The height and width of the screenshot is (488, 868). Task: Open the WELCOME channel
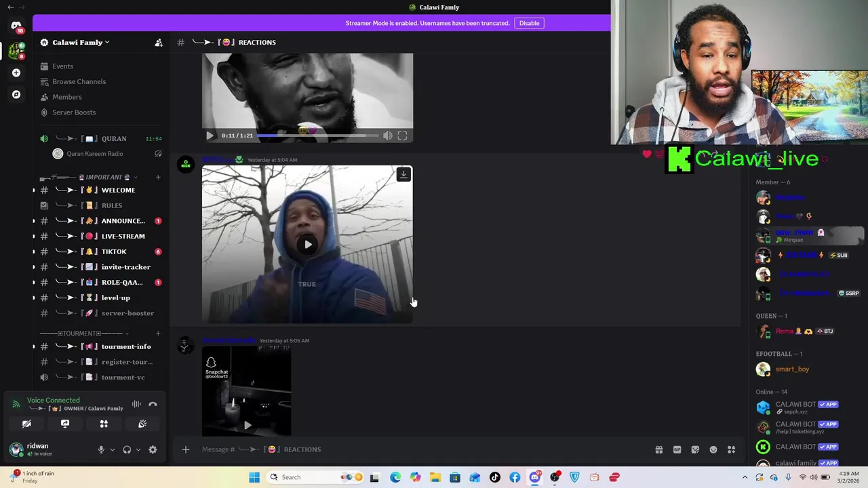coord(102,190)
